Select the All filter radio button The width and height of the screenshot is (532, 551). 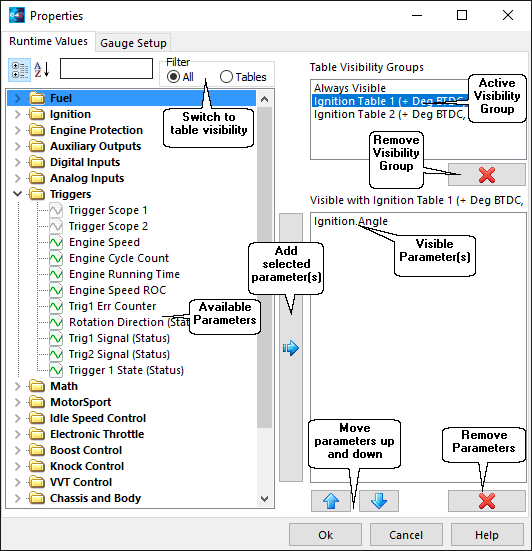click(173, 77)
